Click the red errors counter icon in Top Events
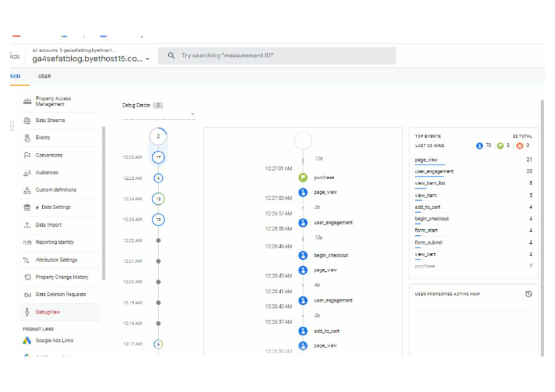The height and width of the screenshot is (392, 555). click(519, 146)
